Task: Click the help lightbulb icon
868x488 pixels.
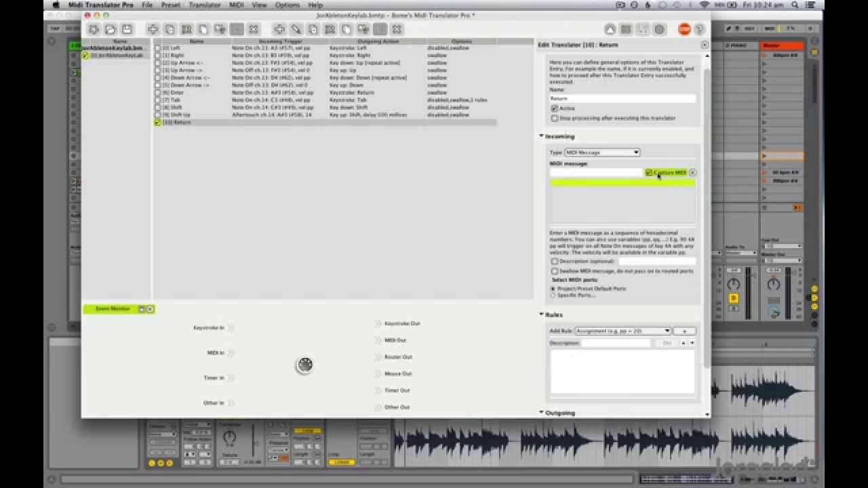Action: pos(700,29)
